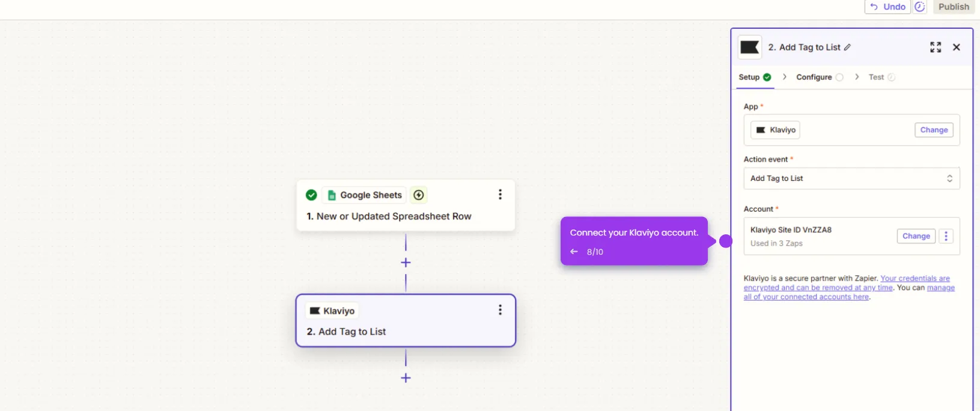The image size is (980, 411).
Task: Click the Undo button
Action: pos(887,7)
